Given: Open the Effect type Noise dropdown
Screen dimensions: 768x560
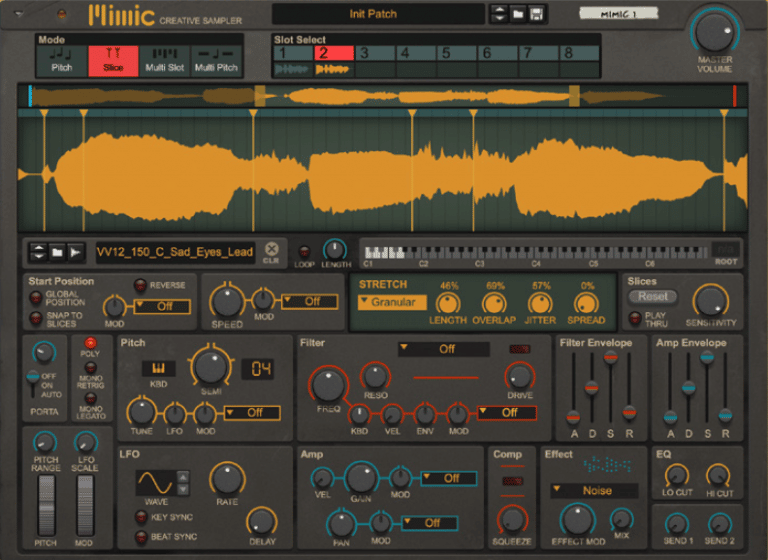Looking at the screenshot, I should point(594,491).
